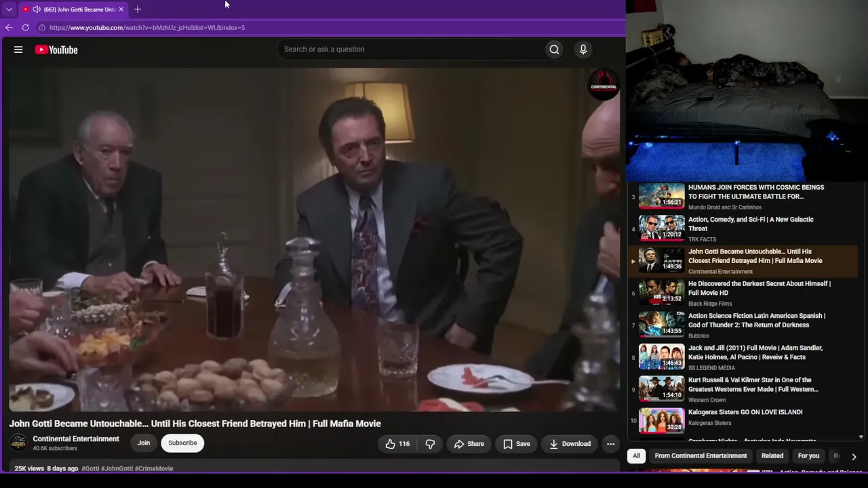Save the video to a playlist

[x=517, y=444]
